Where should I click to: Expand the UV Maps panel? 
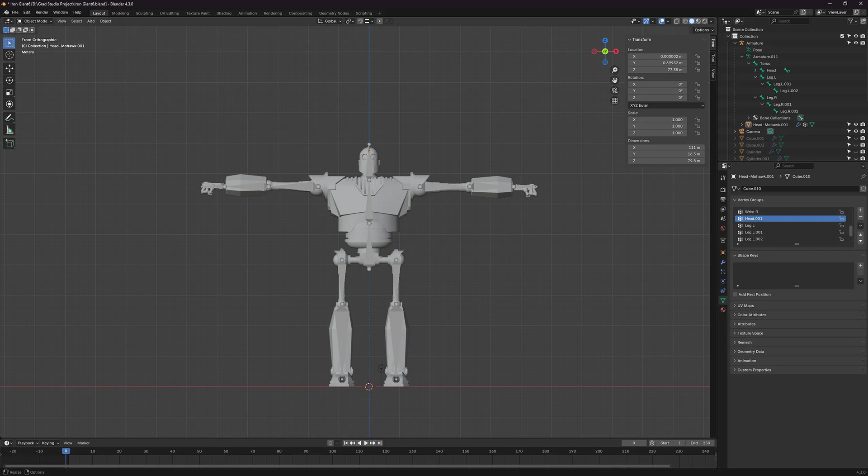pyautogui.click(x=745, y=306)
